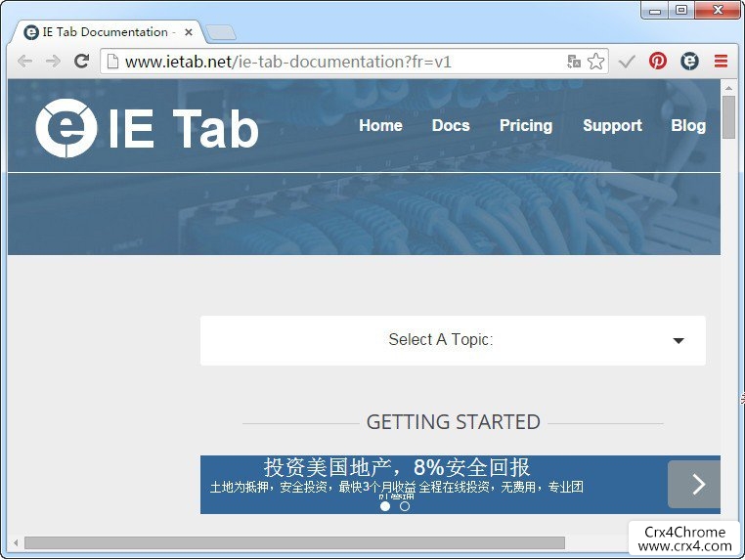Click the ad banner next arrow
This screenshot has height=560, width=745.
(x=694, y=484)
